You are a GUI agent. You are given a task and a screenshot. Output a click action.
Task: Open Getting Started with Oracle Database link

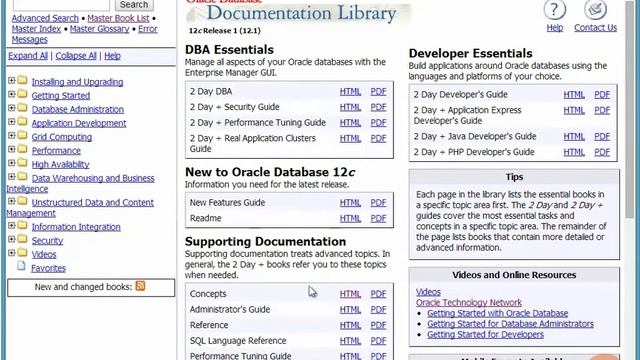(x=498, y=313)
